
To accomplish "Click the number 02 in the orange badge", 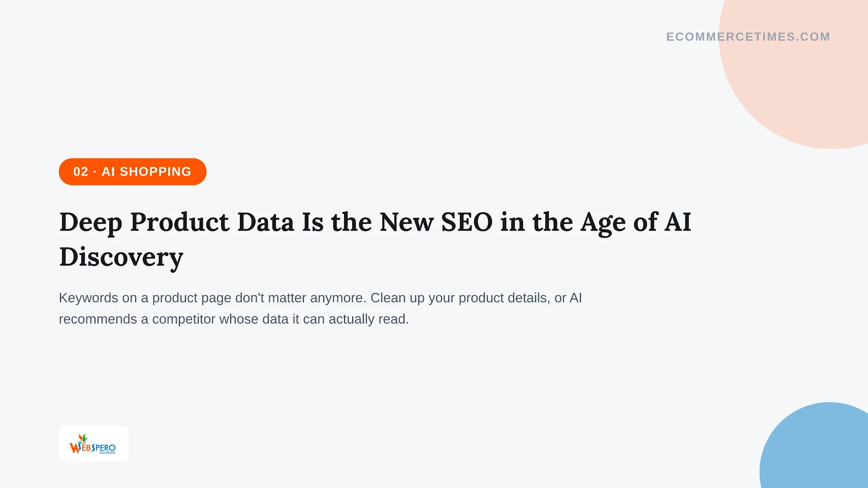I will coord(81,172).
